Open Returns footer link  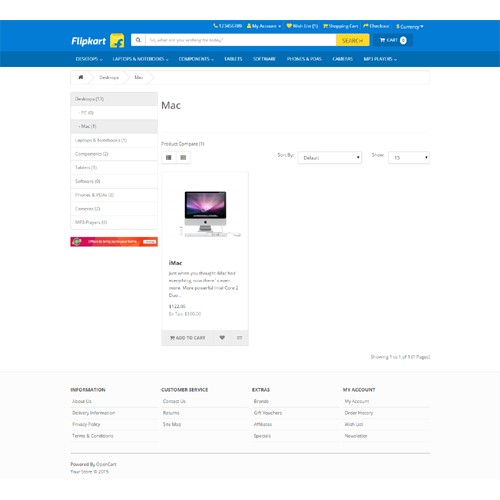tap(171, 413)
